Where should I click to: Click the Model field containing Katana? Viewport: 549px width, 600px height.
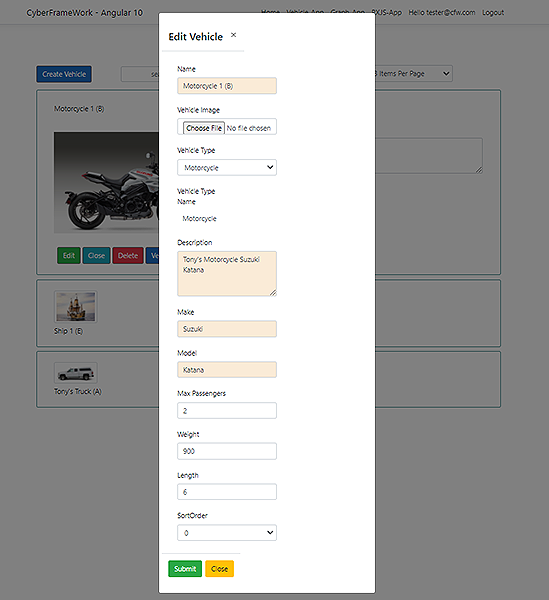tap(227, 370)
